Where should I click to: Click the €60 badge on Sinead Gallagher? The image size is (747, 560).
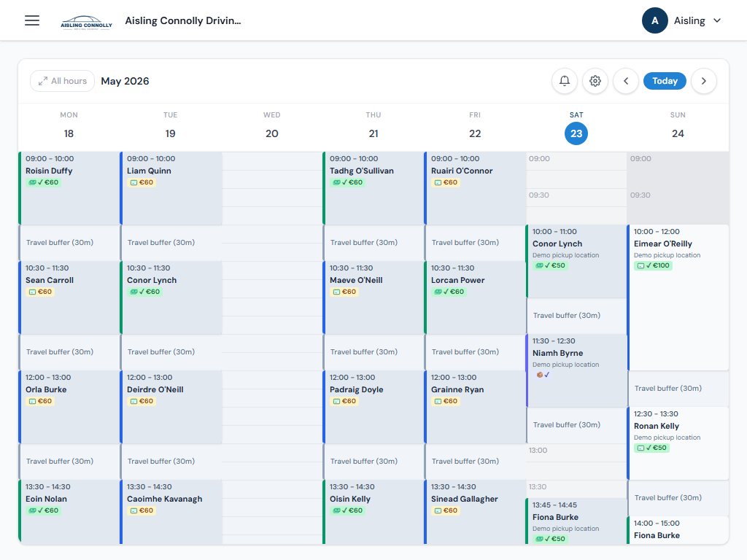[446, 510]
